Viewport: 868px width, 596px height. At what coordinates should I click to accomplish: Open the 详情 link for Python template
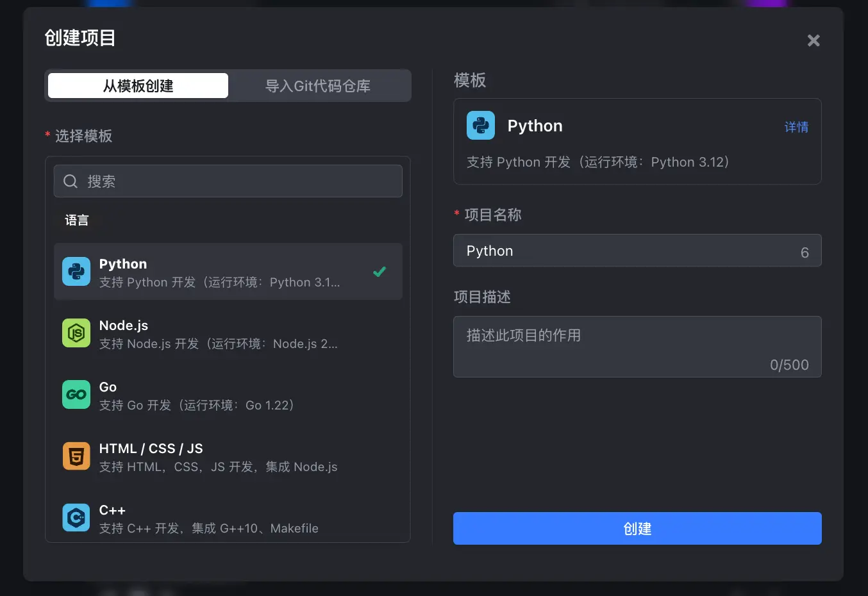(796, 127)
